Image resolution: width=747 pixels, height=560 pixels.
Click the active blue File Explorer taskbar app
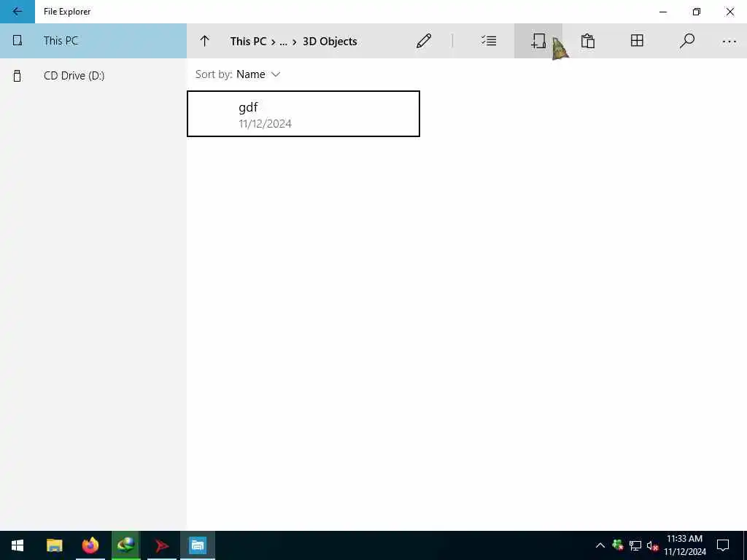point(197,545)
